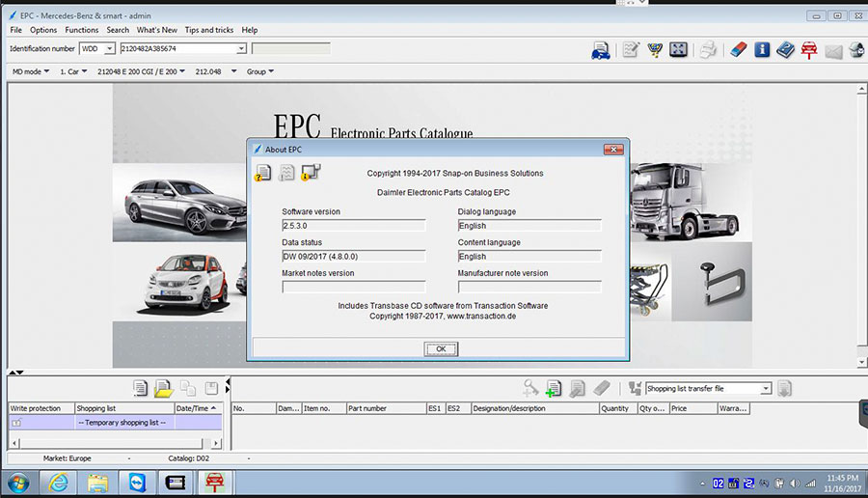Click the printer icon in toolbar

[708, 50]
